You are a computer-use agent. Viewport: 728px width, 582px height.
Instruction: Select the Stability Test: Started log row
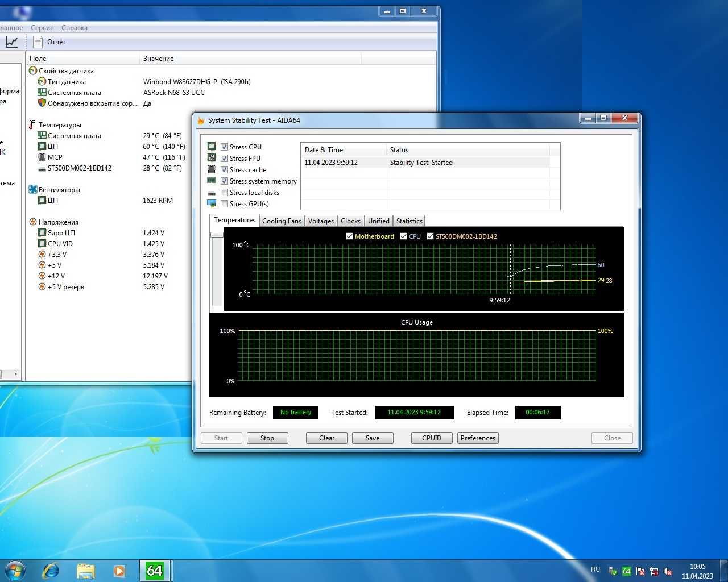coord(425,163)
